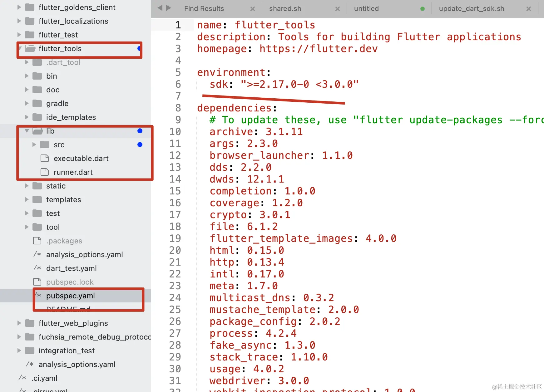Viewport: 544px width, 392px height.
Task: Switch to the update_dart_sdk.sh tab
Action: point(472,9)
